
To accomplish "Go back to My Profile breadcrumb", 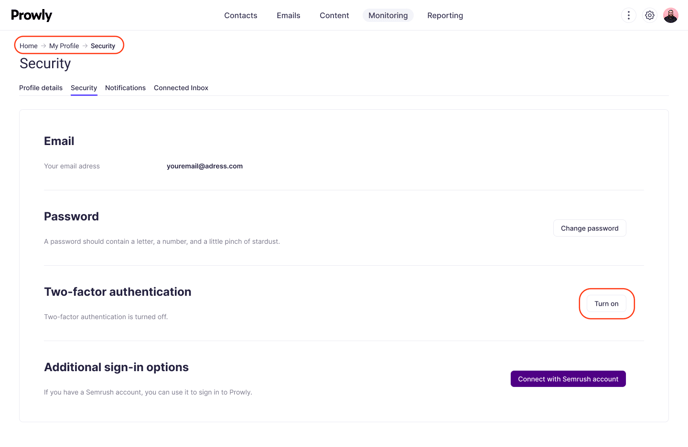I will pos(64,46).
